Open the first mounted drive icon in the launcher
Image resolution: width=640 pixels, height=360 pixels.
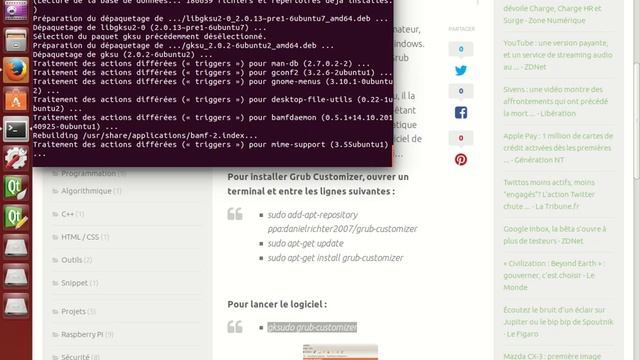point(16,247)
